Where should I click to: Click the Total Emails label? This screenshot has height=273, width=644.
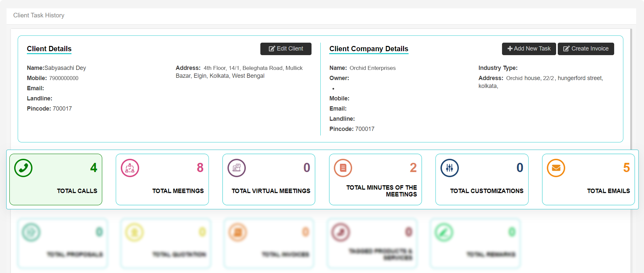point(608,191)
